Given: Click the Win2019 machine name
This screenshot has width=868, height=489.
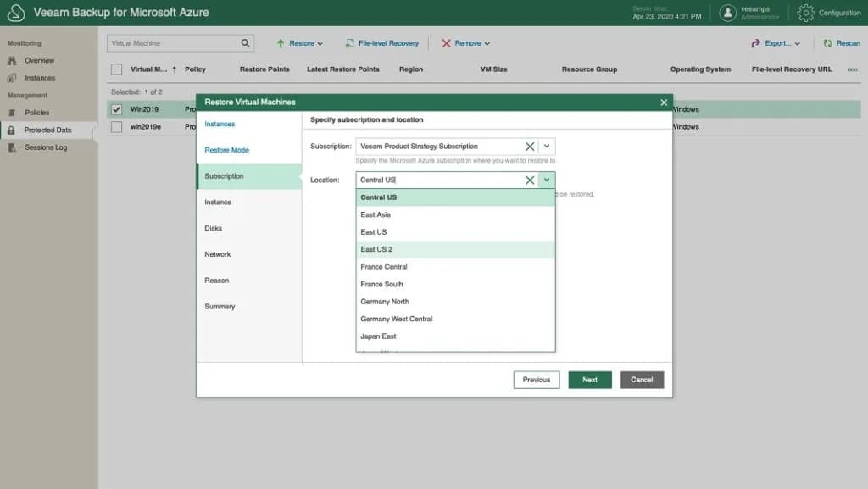Looking at the screenshot, I should (144, 109).
